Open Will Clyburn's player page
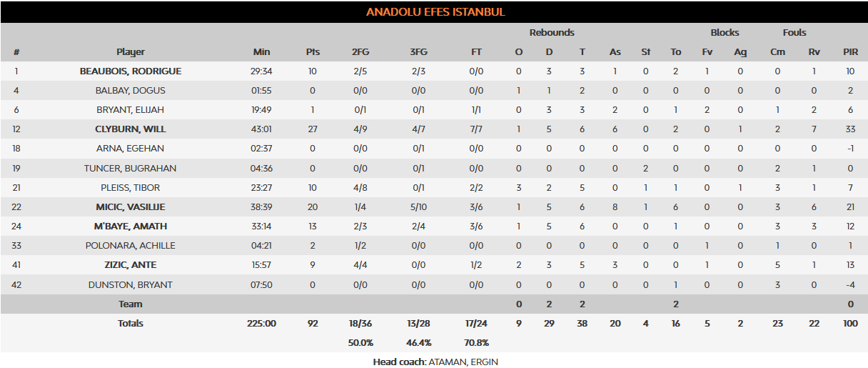Screen dimensions: 868x368 pos(131,129)
